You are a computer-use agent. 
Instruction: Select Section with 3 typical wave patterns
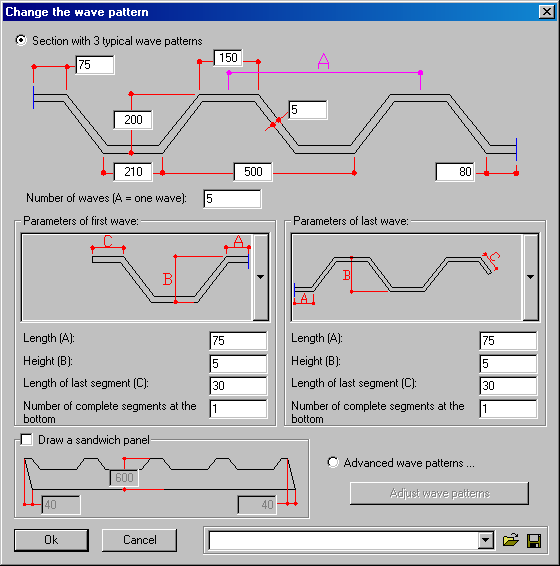21,40
